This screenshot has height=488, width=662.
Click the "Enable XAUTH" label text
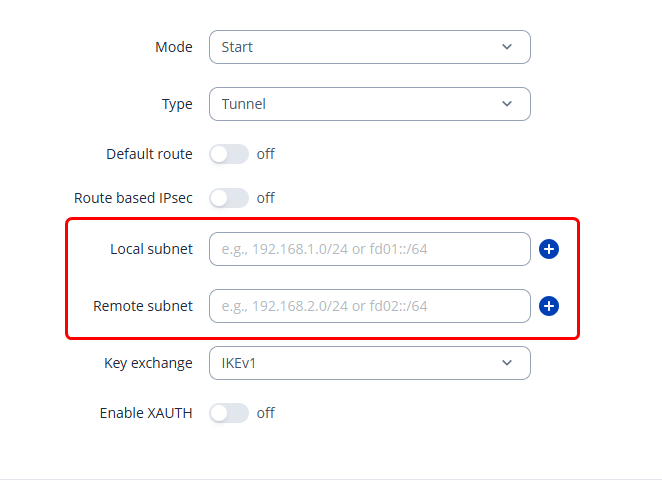click(146, 413)
